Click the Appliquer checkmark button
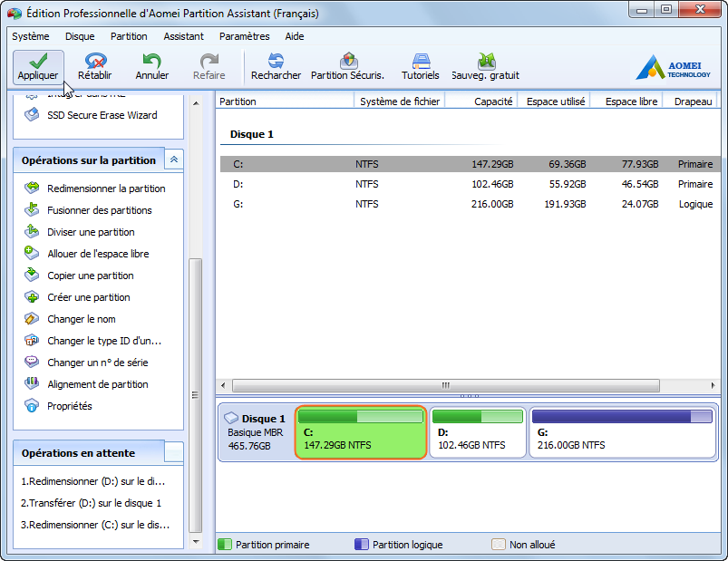The image size is (728, 561). click(38, 68)
